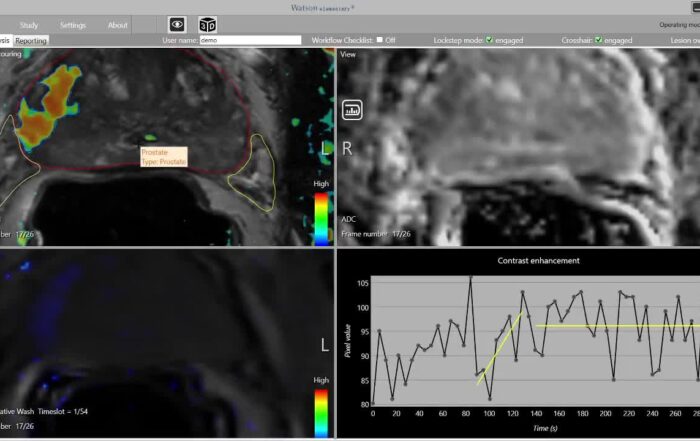The image size is (700, 441).
Task: Open the About menu
Action: coord(118,25)
